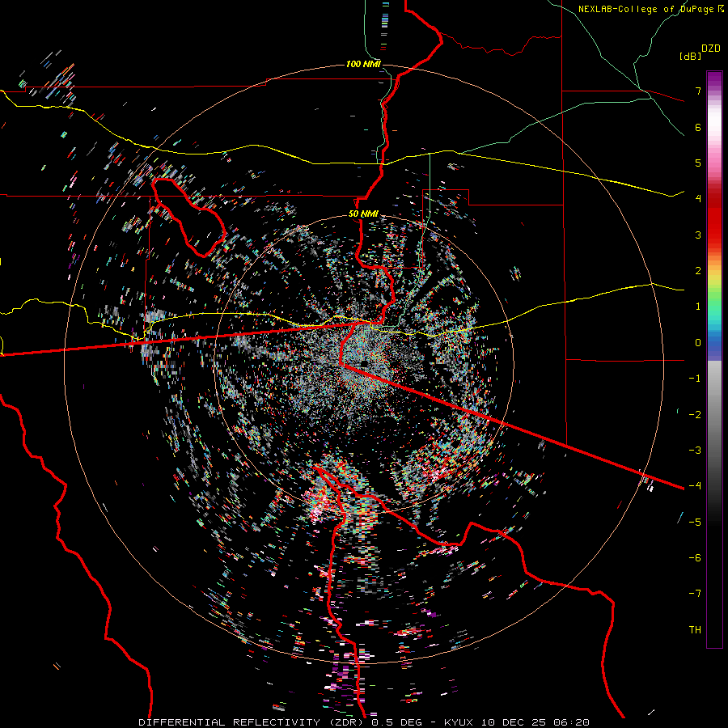Select the 6 value on color scale
The image size is (728, 728).
coord(698,127)
